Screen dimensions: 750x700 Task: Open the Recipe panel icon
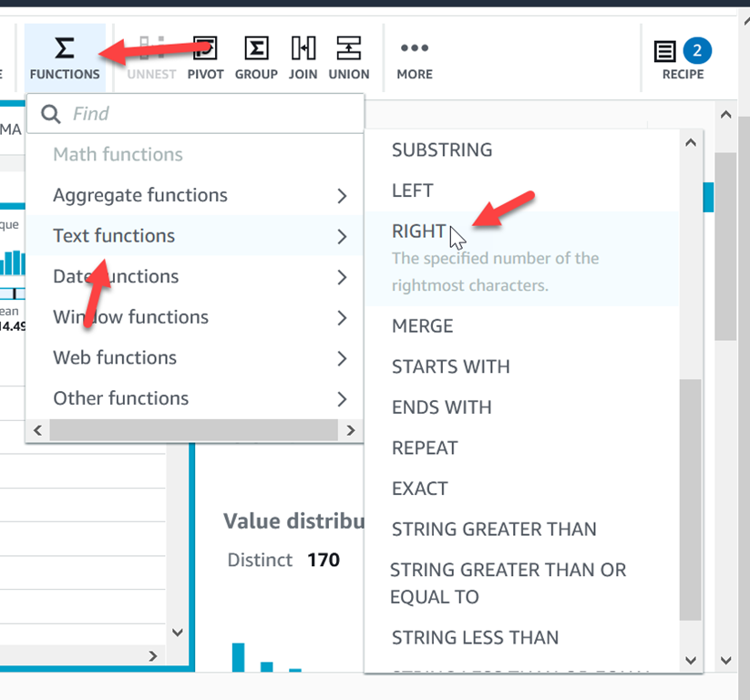(666, 52)
